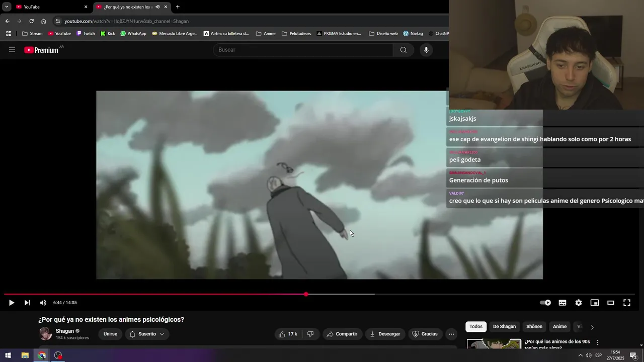Open the Twitch bookmark
The width and height of the screenshot is (644, 362).
click(86, 34)
